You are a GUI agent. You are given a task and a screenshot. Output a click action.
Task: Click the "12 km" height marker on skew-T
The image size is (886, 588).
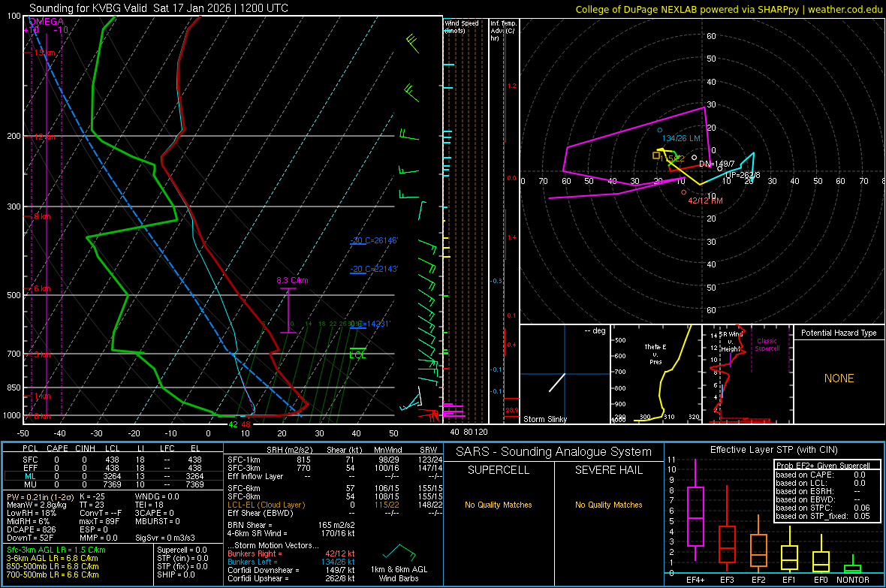coord(44,137)
